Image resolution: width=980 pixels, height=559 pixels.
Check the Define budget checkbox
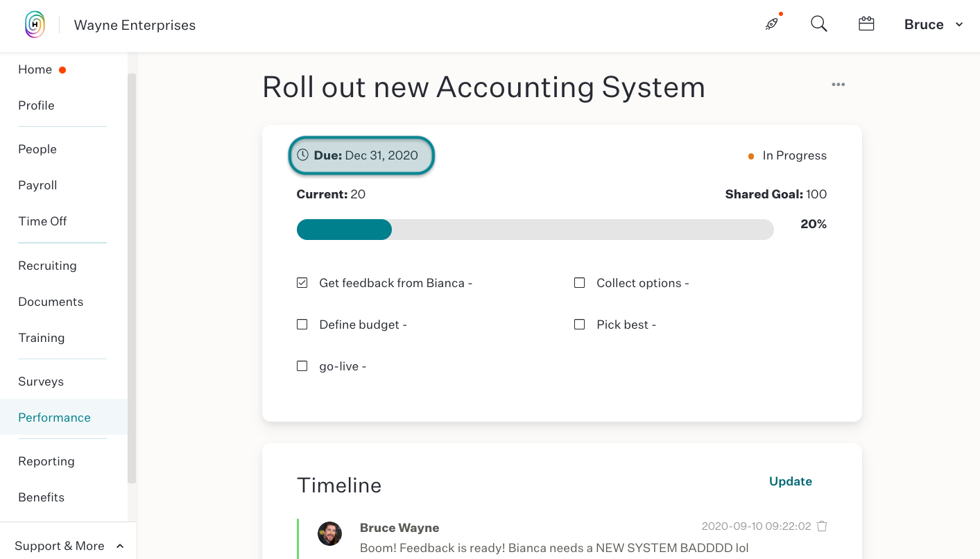click(x=302, y=325)
